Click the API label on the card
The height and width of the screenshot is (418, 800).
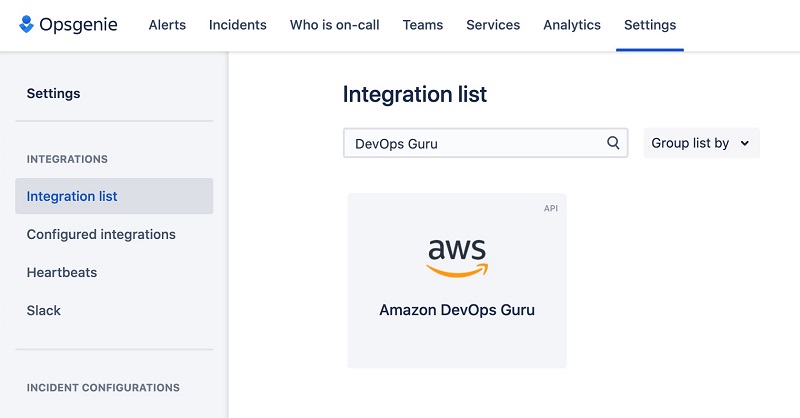(551, 208)
